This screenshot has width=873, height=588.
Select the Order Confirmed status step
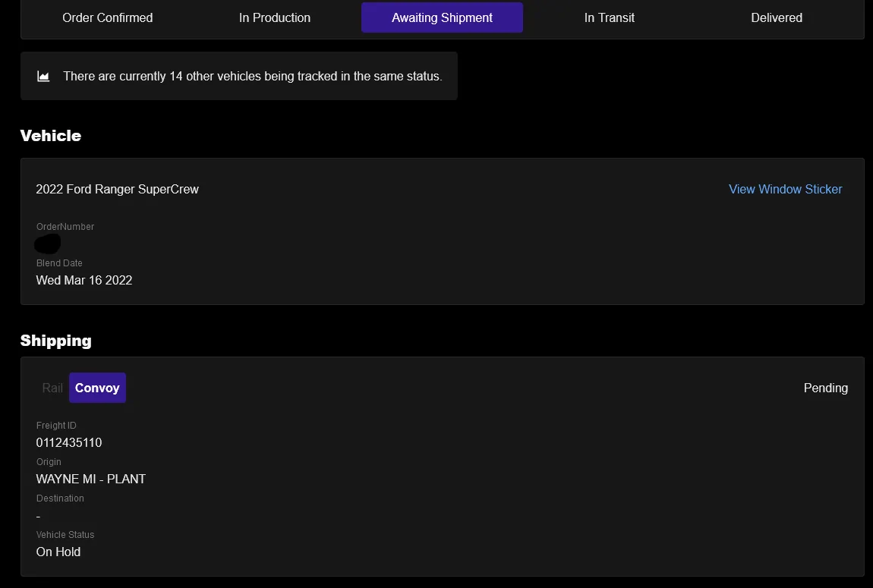tap(108, 17)
